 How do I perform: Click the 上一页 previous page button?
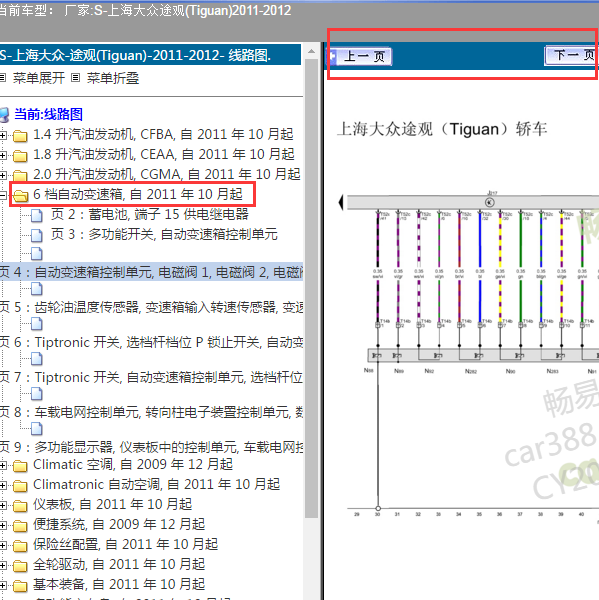(x=361, y=57)
